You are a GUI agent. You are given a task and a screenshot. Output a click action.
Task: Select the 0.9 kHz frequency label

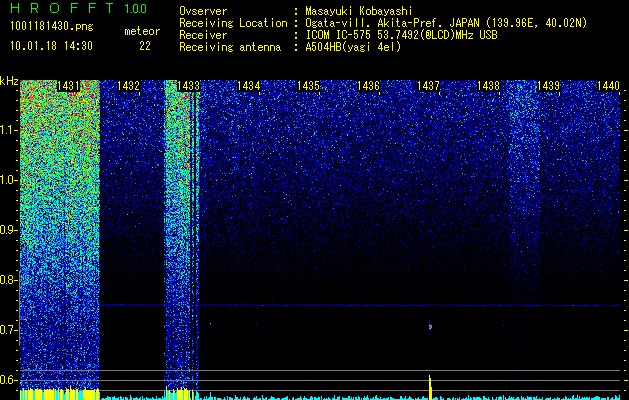click(7, 230)
